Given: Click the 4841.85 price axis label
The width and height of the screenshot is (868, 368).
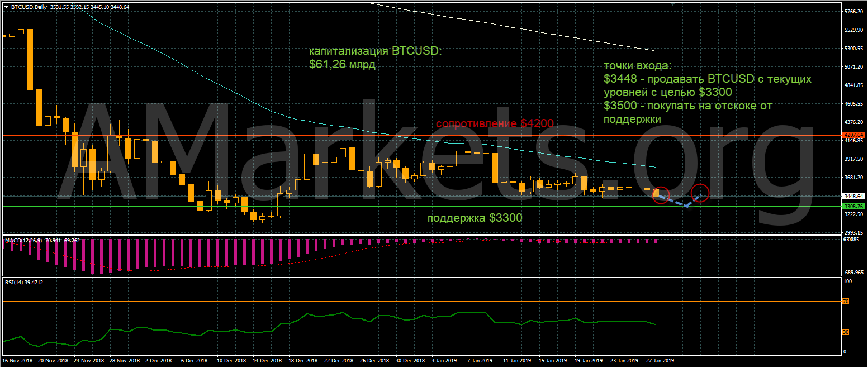Looking at the screenshot, I should coord(855,85).
